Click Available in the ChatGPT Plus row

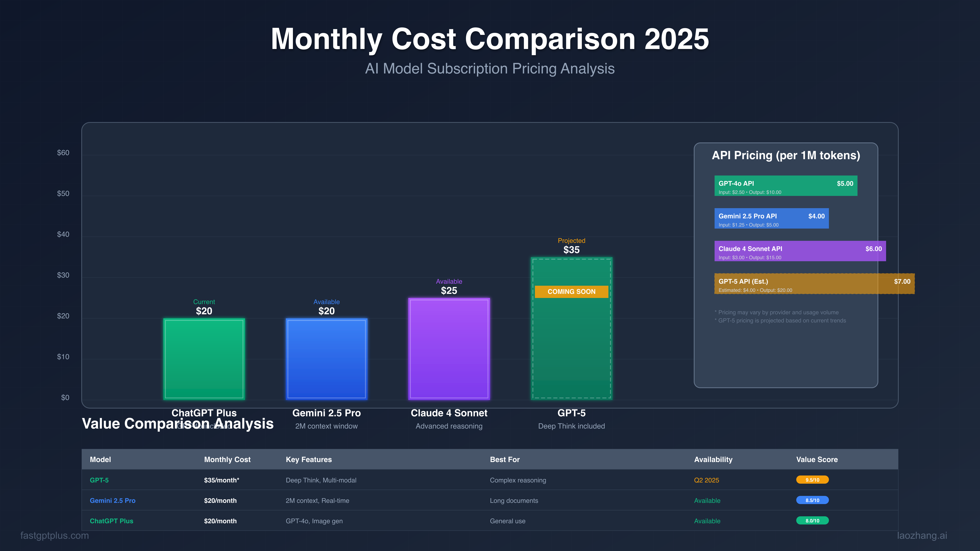coord(707,521)
